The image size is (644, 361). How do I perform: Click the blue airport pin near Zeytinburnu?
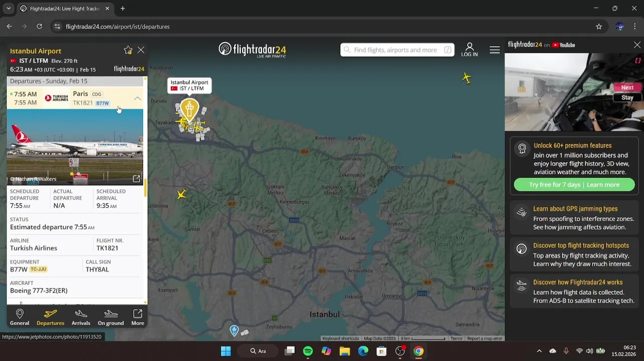pos(234,330)
